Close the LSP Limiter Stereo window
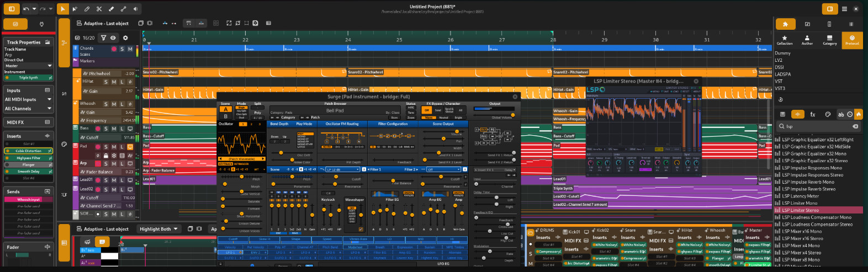Image resolution: width=868 pixels, height=272 pixels. (696, 81)
